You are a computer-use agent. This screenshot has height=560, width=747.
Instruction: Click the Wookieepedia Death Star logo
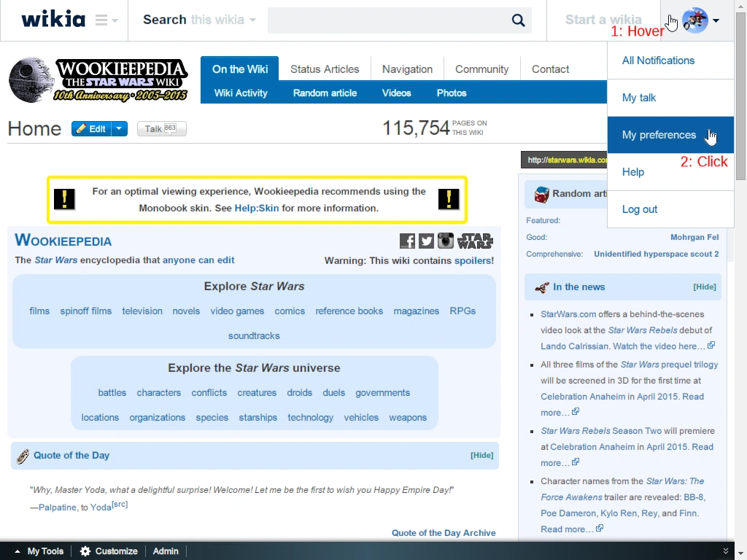tap(29, 79)
